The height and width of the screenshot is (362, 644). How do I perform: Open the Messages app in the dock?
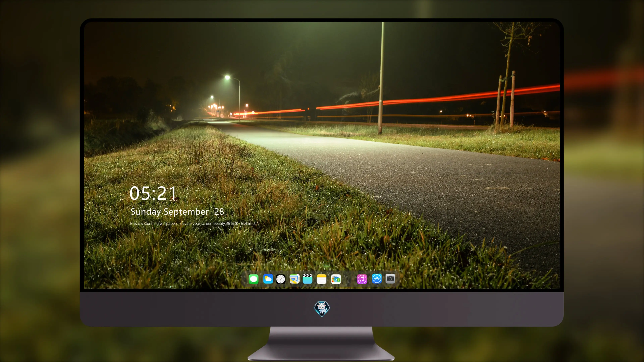[x=254, y=279]
